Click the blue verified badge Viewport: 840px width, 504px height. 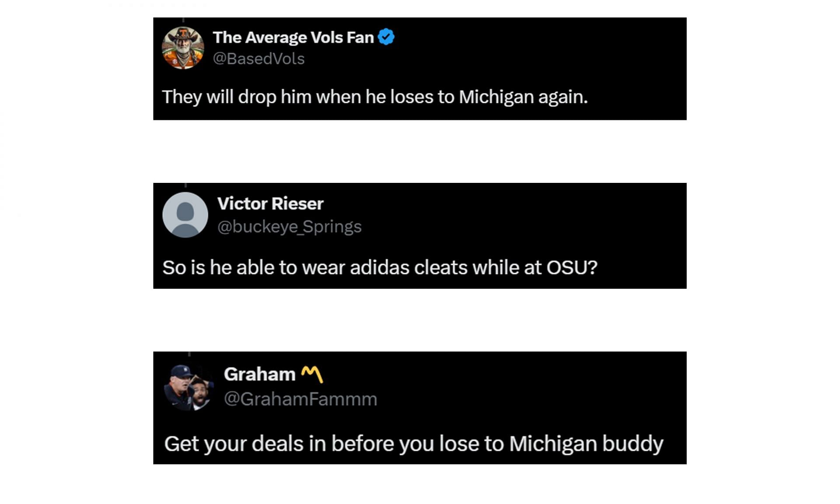pyautogui.click(x=386, y=37)
